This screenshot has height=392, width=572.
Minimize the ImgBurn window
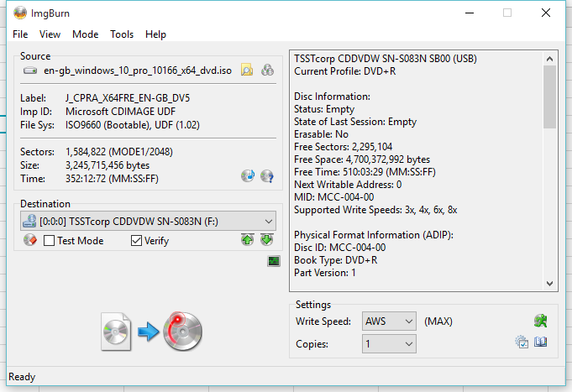(x=470, y=13)
